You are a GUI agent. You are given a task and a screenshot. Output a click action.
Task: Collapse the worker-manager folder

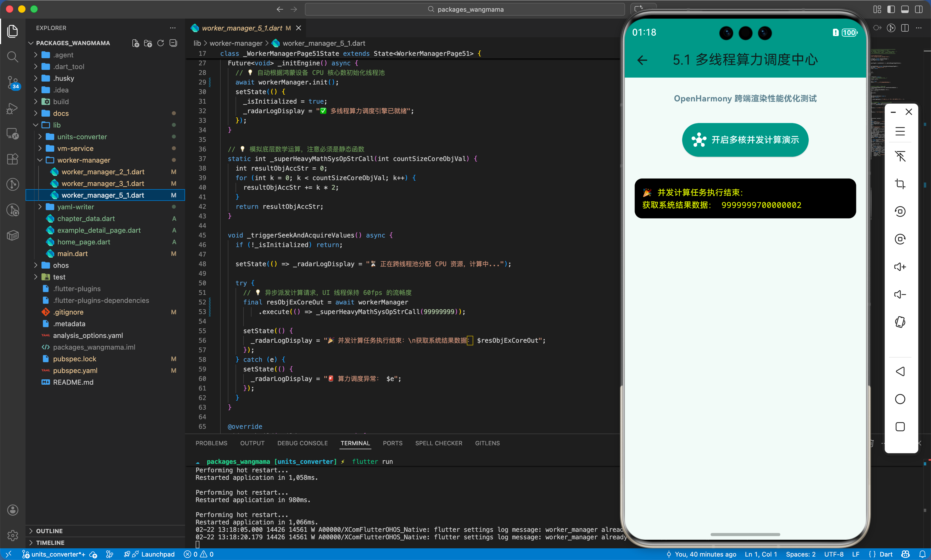pos(83,160)
